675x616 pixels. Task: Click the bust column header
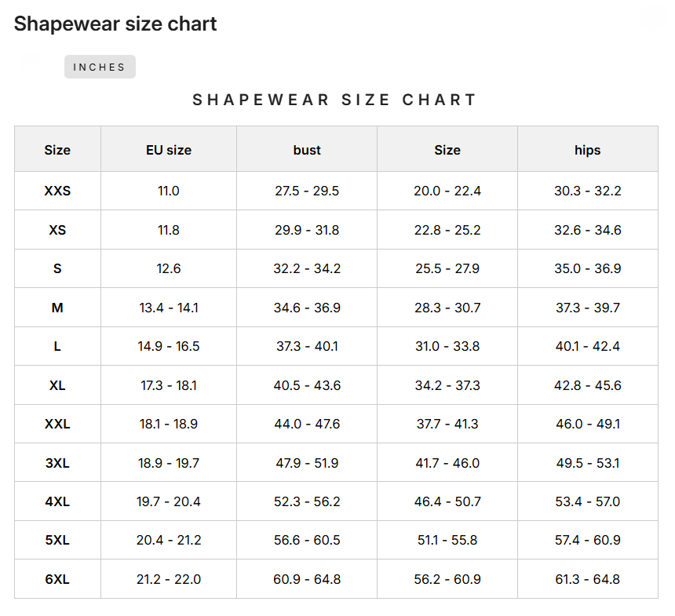[306, 150]
